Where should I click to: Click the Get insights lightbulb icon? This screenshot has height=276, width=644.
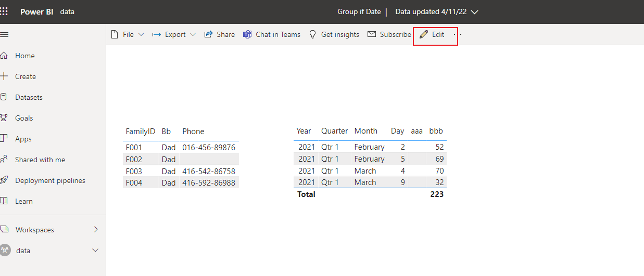312,34
